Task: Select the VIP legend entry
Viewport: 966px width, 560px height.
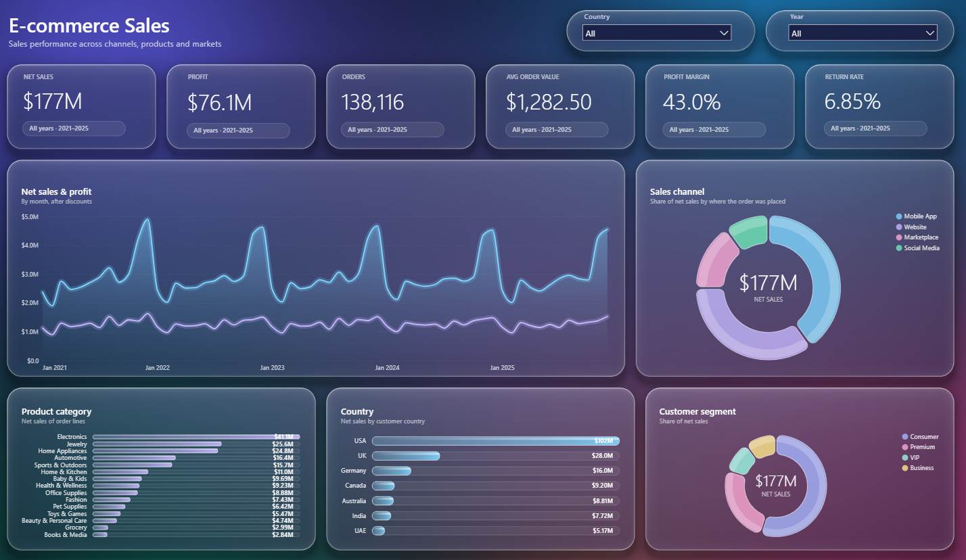Action: pyautogui.click(x=911, y=458)
